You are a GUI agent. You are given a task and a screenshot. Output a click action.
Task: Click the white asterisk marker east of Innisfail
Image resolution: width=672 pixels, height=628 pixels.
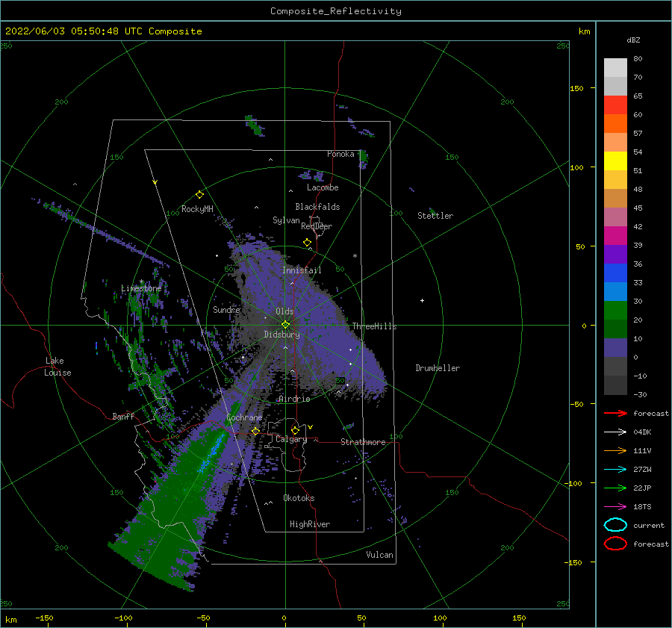click(x=355, y=256)
